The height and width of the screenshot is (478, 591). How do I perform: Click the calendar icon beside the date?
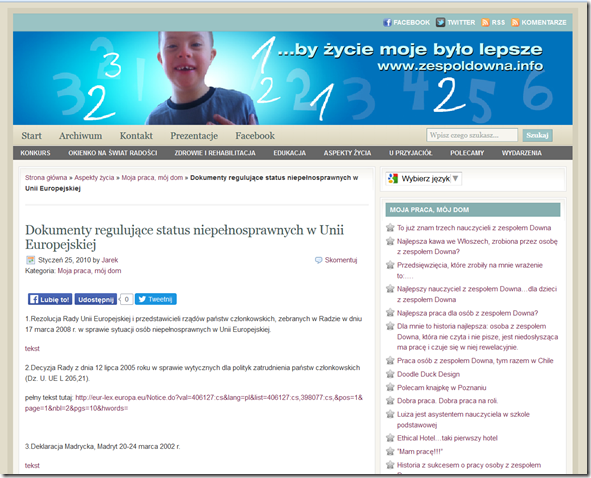(x=30, y=260)
